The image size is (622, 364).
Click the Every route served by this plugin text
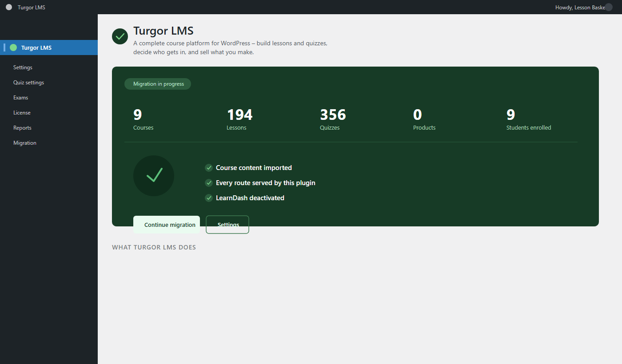tap(266, 183)
